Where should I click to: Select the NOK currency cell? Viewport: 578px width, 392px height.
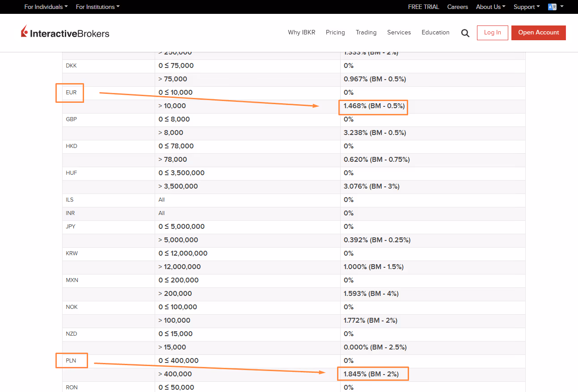tap(109, 307)
